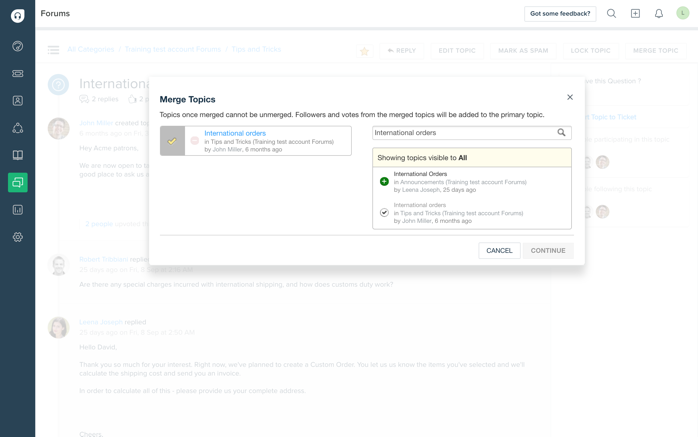Click Continue to merge topics
Image resolution: width=698 pixels, height=437 pixels.
[x=548, y=251]
